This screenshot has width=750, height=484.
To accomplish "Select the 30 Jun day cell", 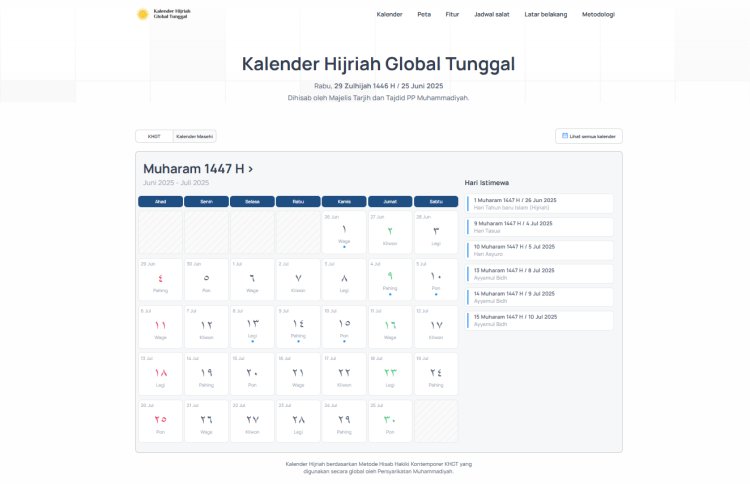I will click(x=206, y=279).
